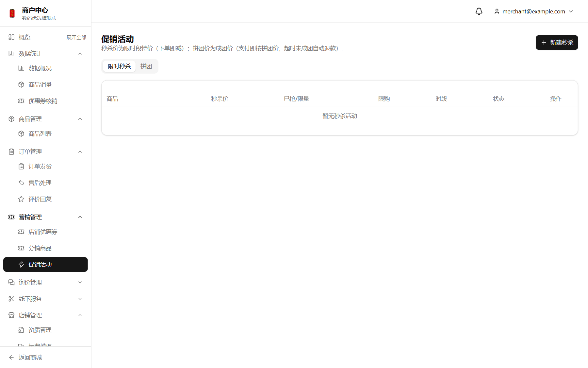The image size is (588, 368).
Task: Switch to the 限时秒杀 tab
Action: click(x=119, y=66)
